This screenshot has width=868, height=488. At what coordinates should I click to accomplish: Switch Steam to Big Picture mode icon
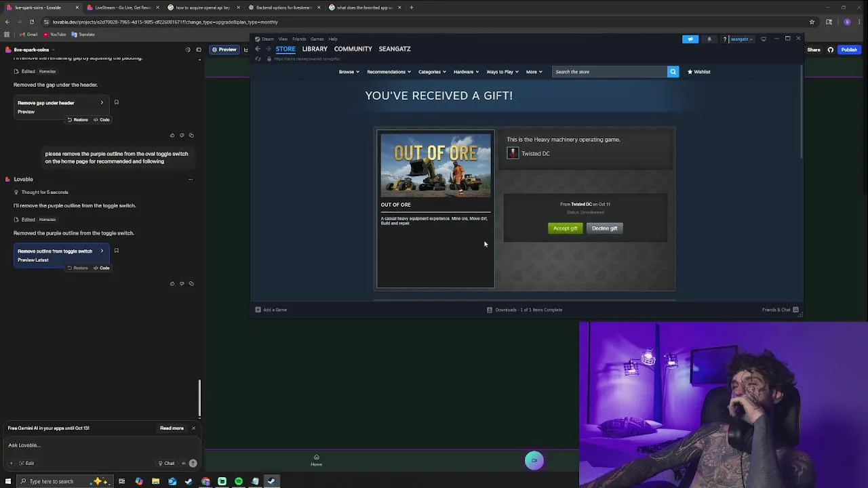(x=764, y=39)
